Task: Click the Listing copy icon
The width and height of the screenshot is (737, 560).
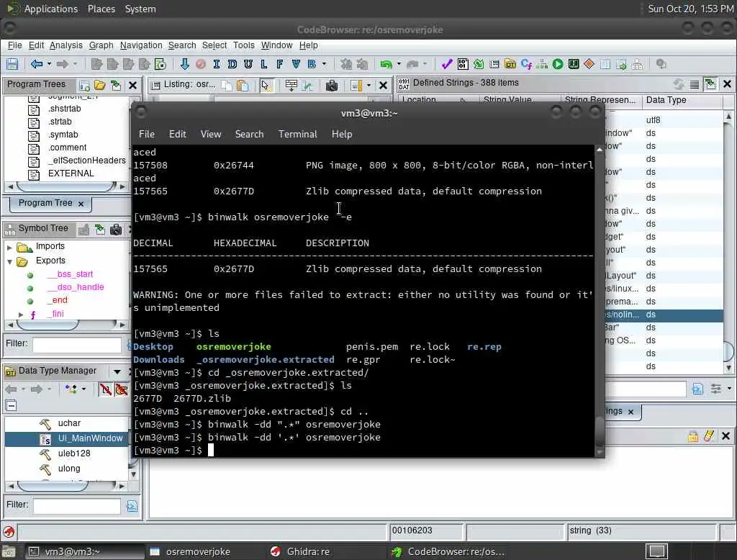Action: point(227,85)
